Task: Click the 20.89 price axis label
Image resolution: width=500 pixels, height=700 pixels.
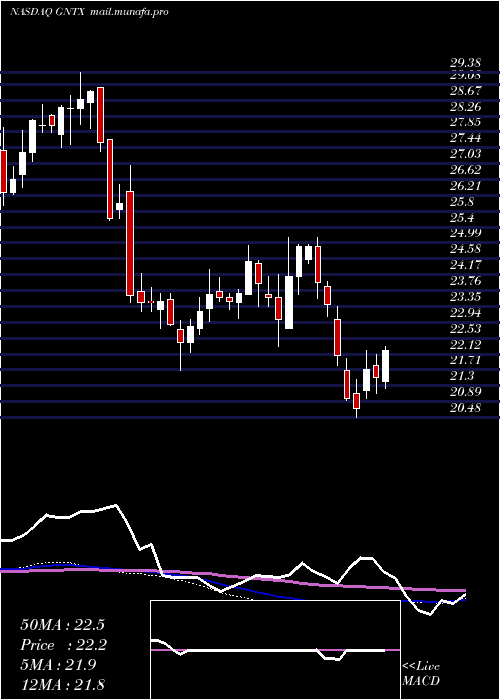Action: [x=467, y=392]
